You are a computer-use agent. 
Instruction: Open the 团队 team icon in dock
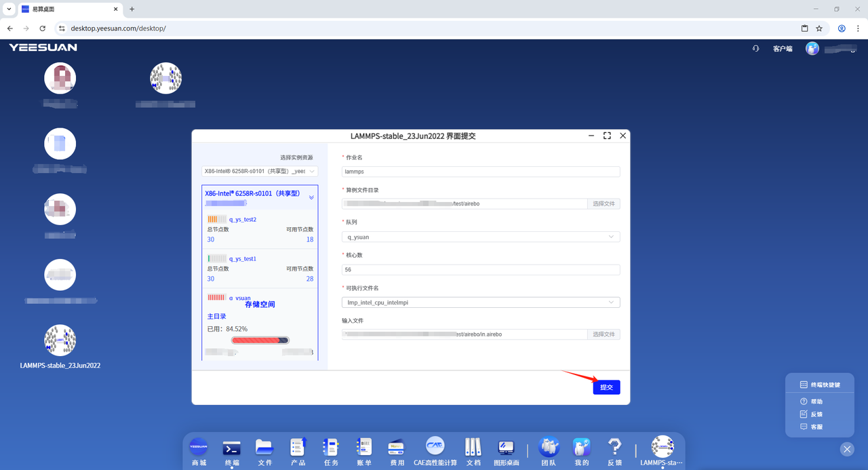549,448
